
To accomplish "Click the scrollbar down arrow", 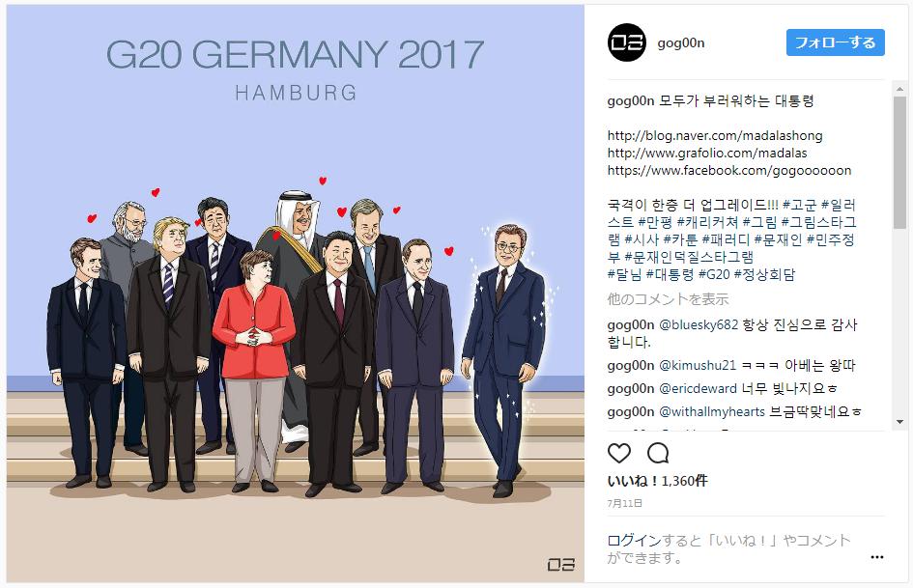I will 899,422.
